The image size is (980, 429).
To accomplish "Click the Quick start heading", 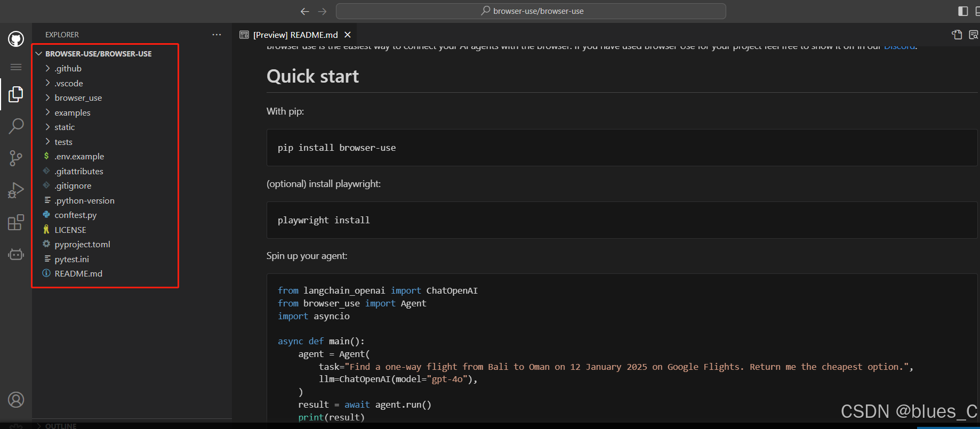I will pos(312,76).
